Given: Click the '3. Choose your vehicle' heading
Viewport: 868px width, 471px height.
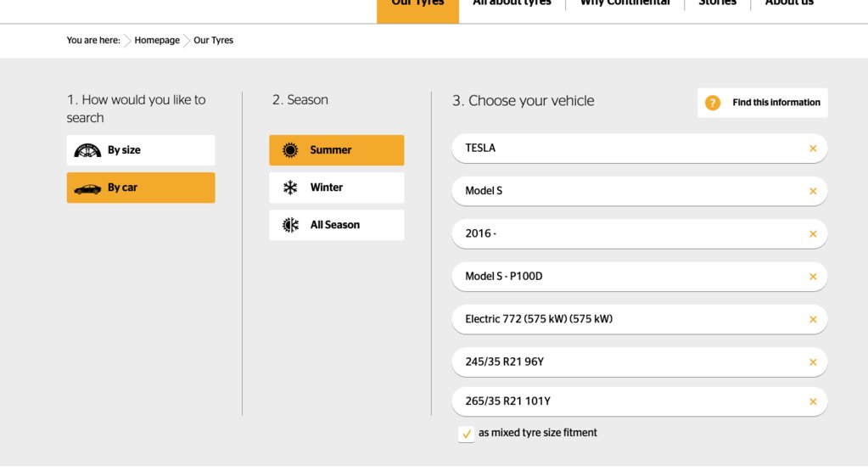Looking at the screenshot, I should click(x=524, y=101).
